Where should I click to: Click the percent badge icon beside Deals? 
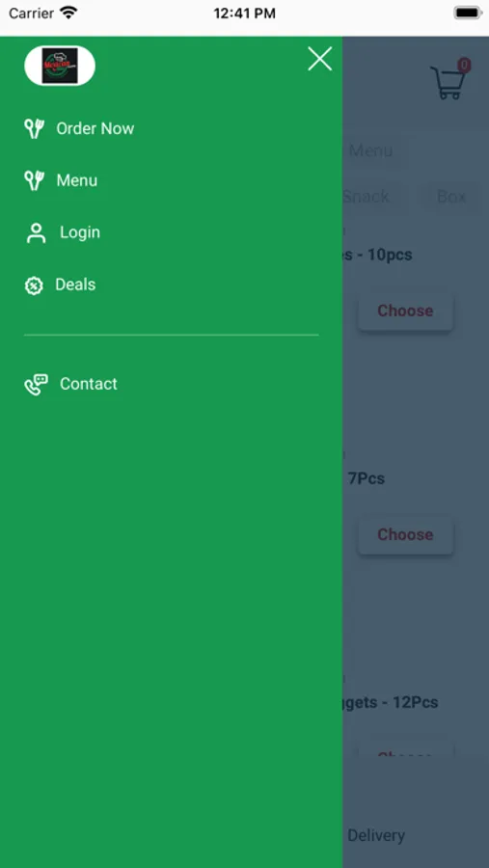[x=34, y=285]
